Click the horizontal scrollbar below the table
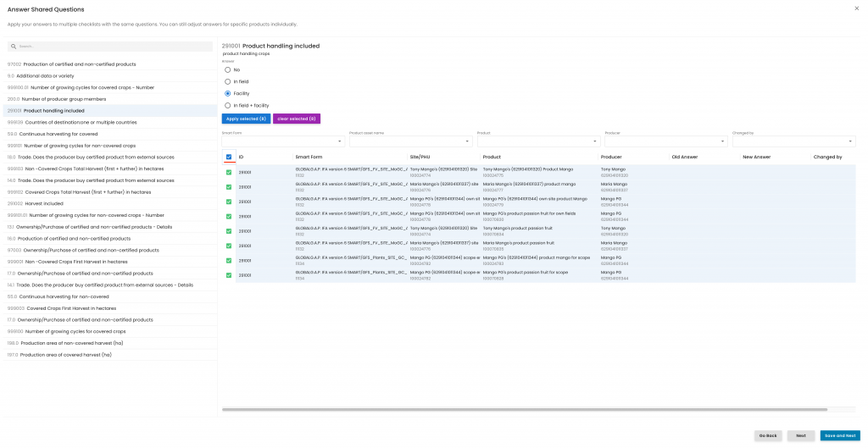The height and width of the screenshot is (448, 868). (x=524, y=410)
